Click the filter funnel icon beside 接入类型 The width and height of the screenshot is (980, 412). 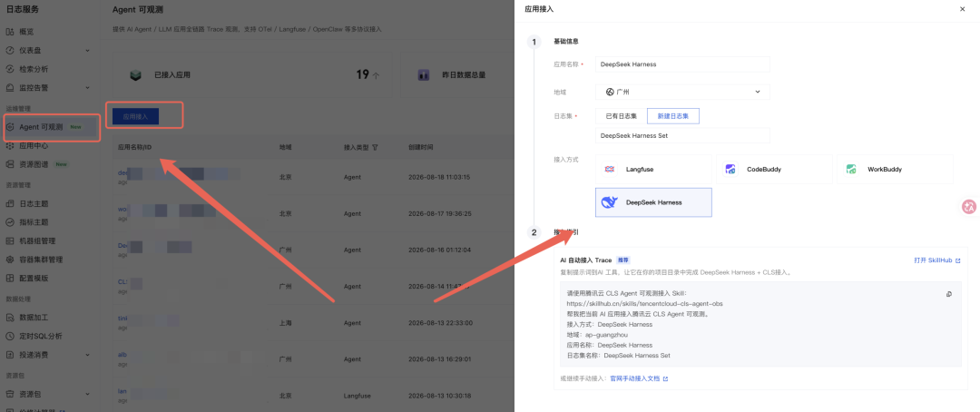point(375,148)
